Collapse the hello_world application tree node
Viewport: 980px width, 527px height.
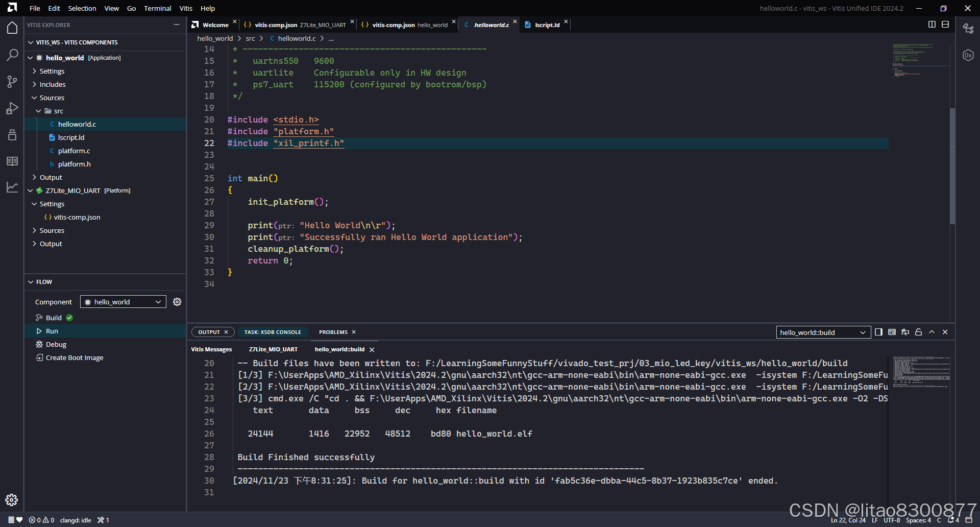coord(31,58)
